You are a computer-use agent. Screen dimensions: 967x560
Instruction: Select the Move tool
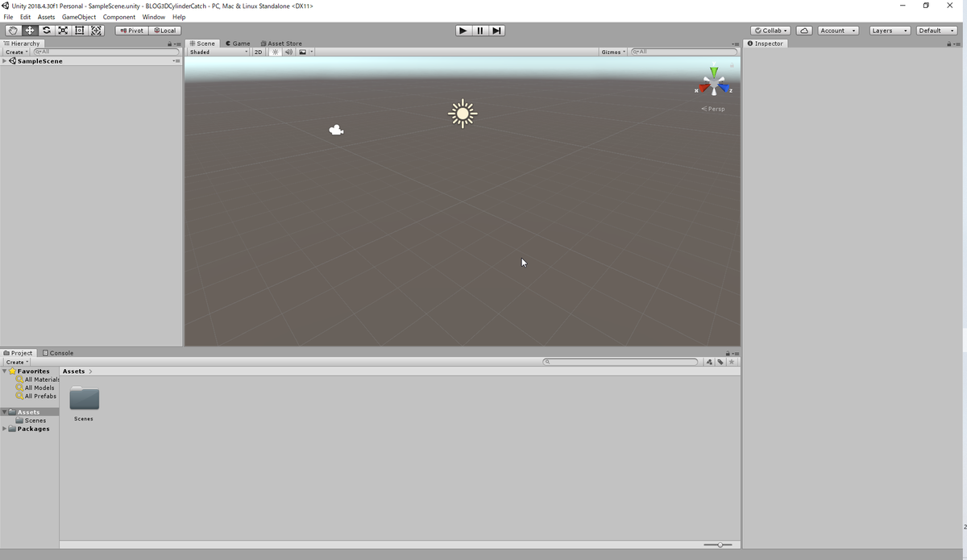click(30, 31)
